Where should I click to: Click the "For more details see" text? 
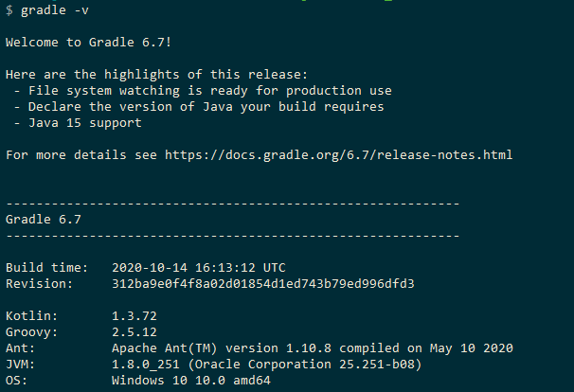81,154
